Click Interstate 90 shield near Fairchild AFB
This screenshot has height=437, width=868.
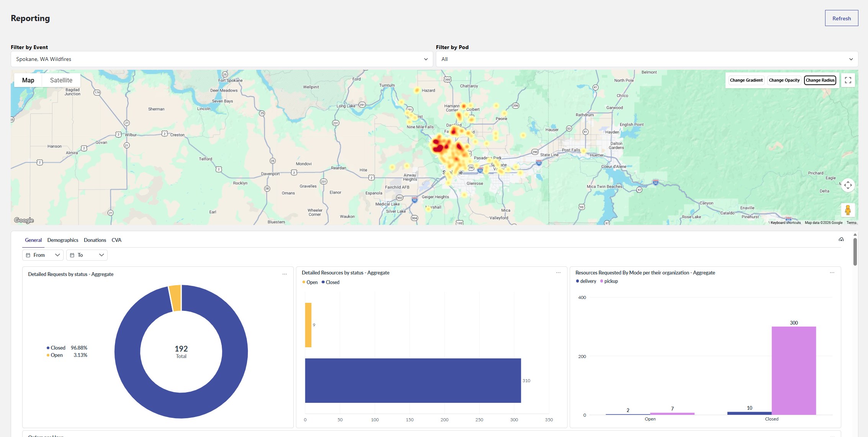point(414,200)
